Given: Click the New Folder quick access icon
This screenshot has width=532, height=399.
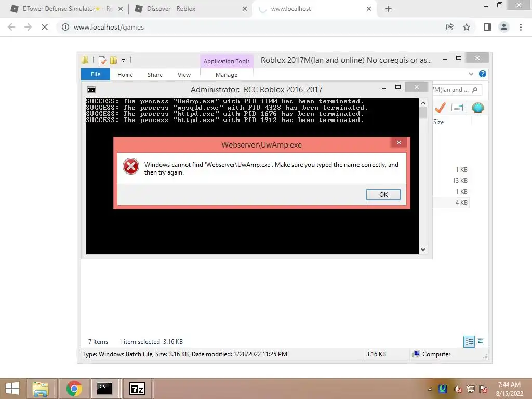Looking at the screenshot, I should (x=113, y=60).
